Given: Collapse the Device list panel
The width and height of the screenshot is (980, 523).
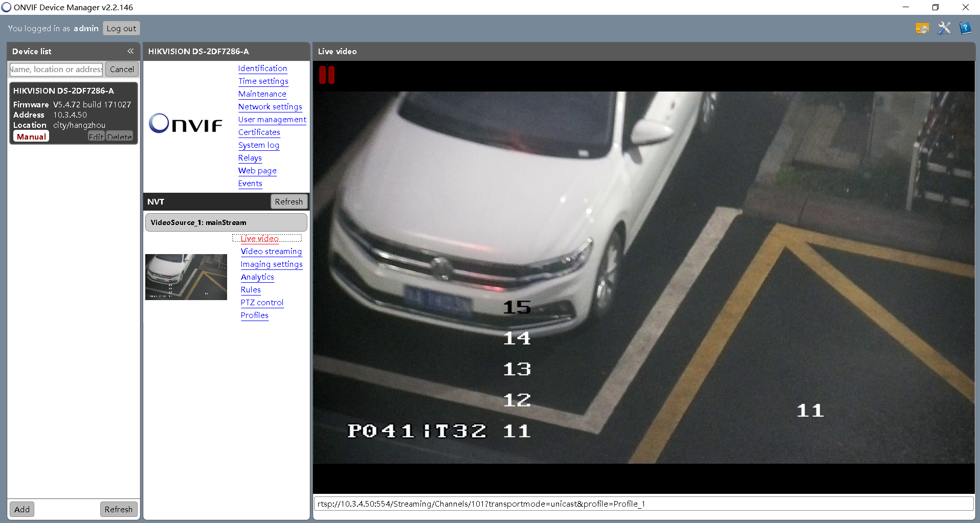Looking at the screenshot, I should (130, 51).
